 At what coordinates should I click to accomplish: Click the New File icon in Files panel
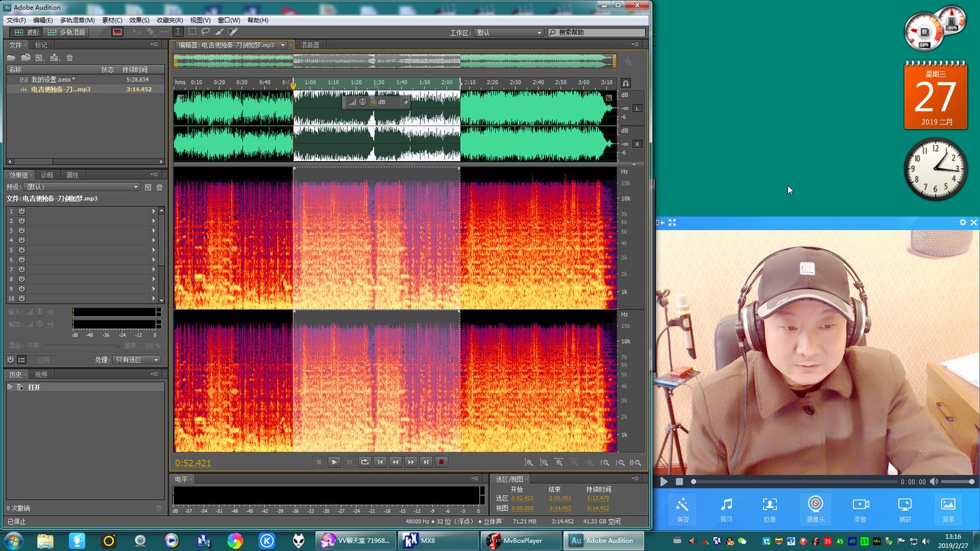pyautogui.click(x=39, y=58)
